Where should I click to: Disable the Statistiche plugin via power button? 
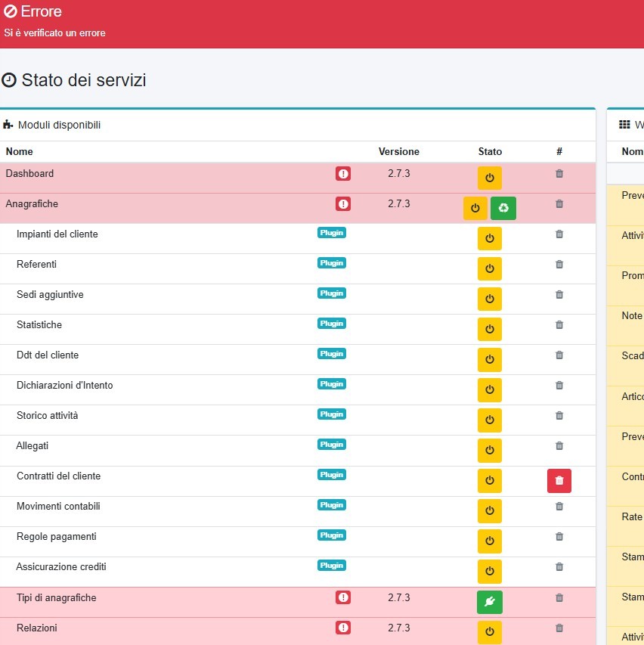[x=489, y=330]
